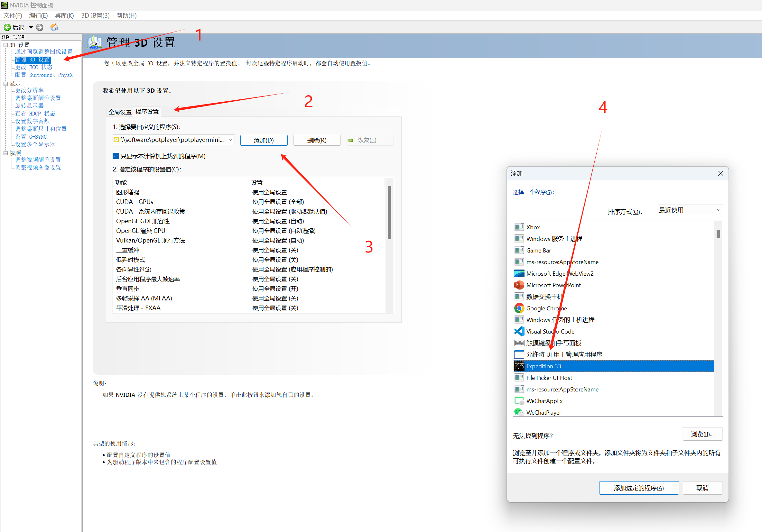Select 更改 ECC 状态 in tree

tap(33, 67)
